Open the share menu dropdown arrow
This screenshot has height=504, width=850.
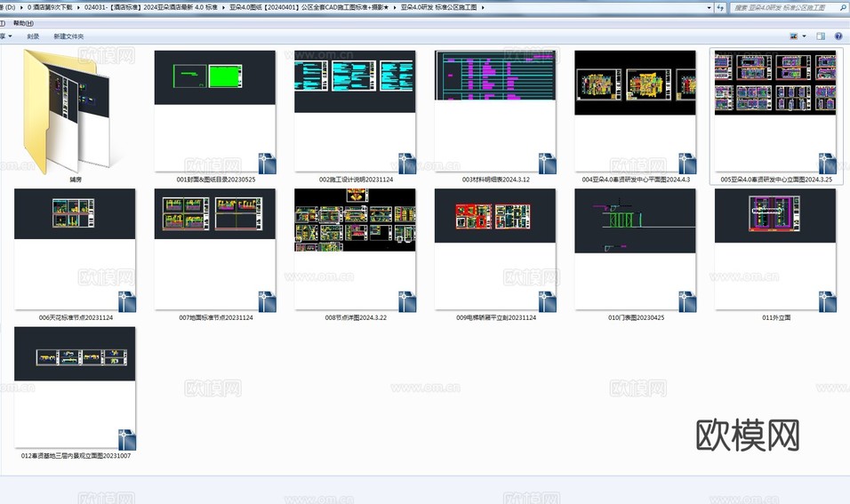11,36
